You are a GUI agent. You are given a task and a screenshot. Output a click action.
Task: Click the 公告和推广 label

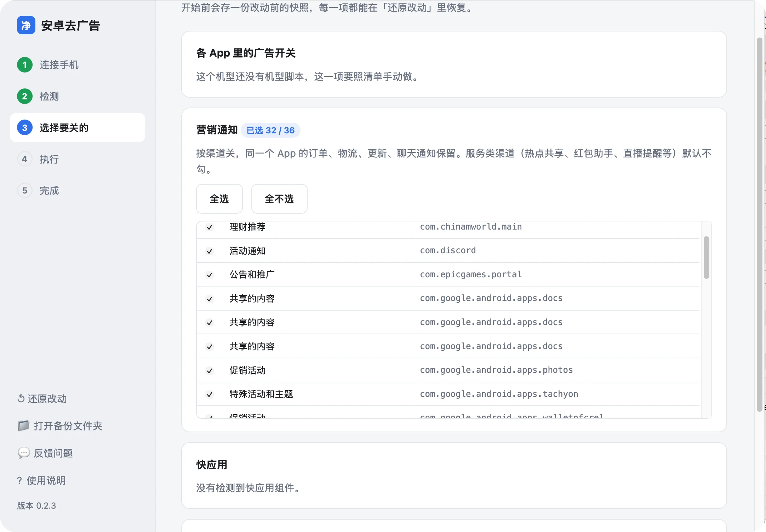[252, 274]
